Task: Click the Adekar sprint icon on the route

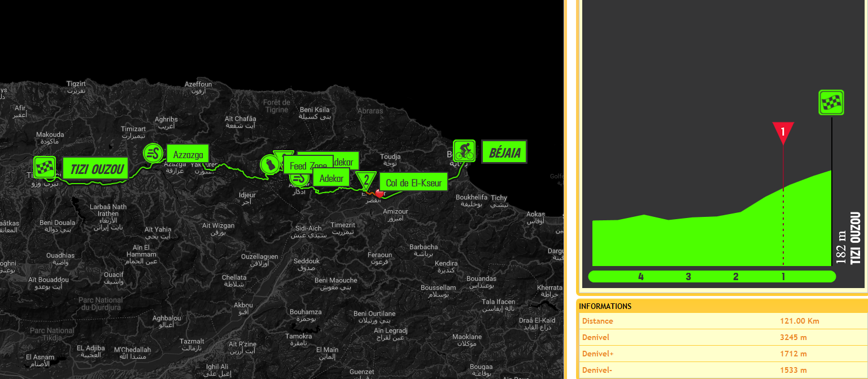Action: pos(299,180)
